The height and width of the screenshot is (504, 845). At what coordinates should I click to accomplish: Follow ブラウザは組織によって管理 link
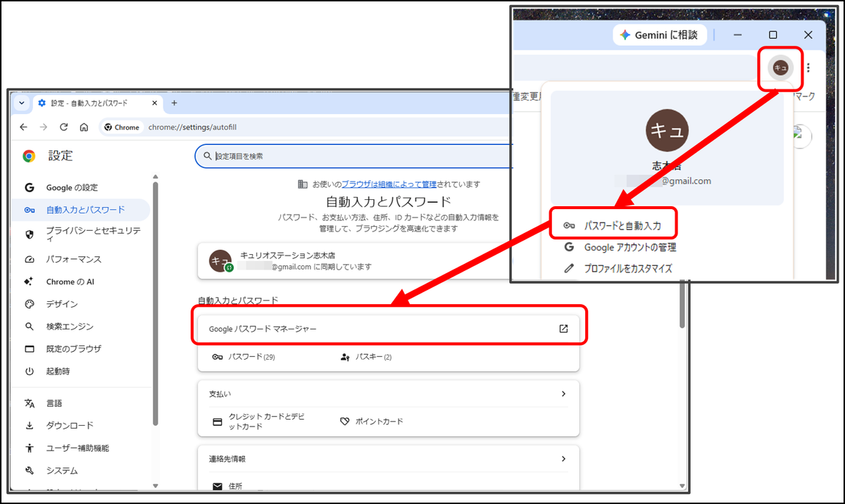click(x=389, y=184)
